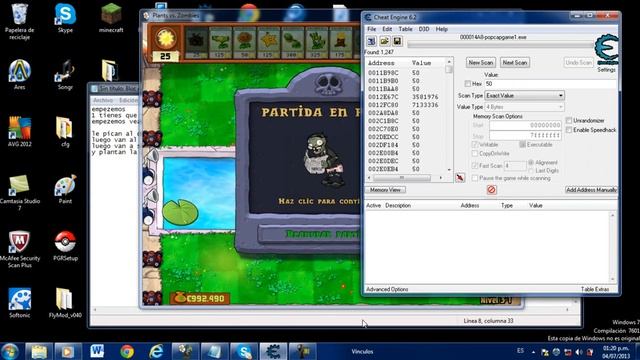Click the Memory View button
The width and height of the screenshot is (640, 360).
385,190
